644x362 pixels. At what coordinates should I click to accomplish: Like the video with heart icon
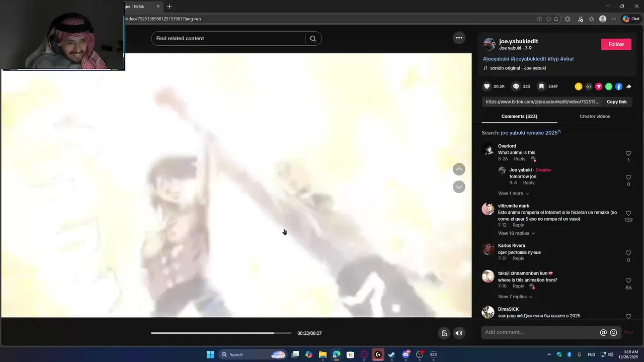pyautogui.click(x=487, y=86)
